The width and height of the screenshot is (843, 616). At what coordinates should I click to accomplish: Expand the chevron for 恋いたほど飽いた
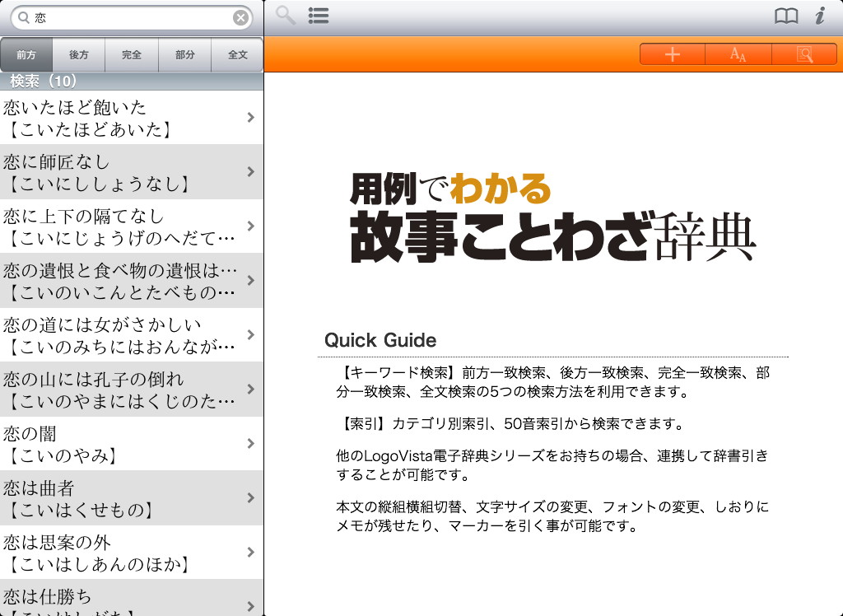(x=250, y=118)
